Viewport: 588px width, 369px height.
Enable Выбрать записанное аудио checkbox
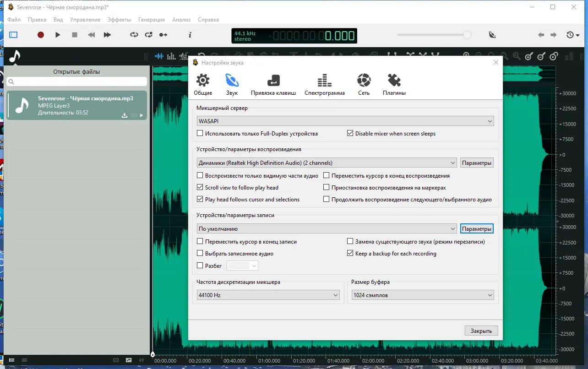tap(200, 254)
